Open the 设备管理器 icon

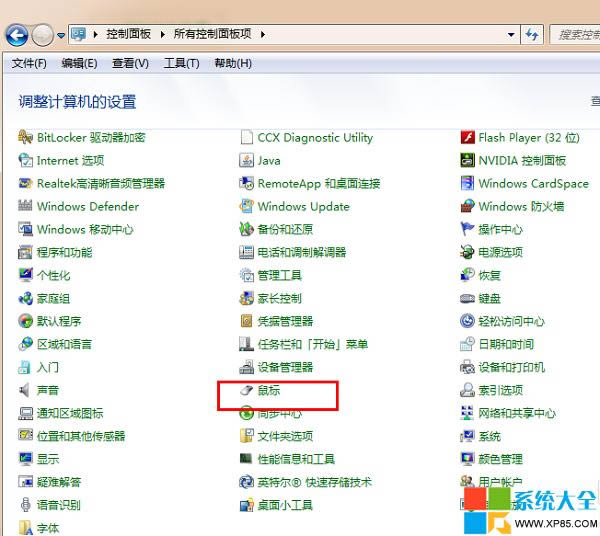pyautogui.click(x=246, y=367)
